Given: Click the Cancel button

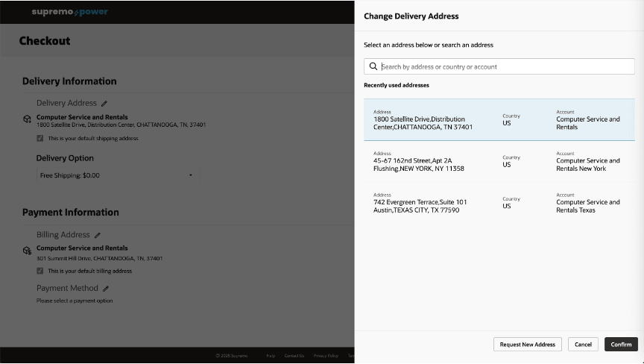Looking at the screenshot, I should [x=583, y=345].
